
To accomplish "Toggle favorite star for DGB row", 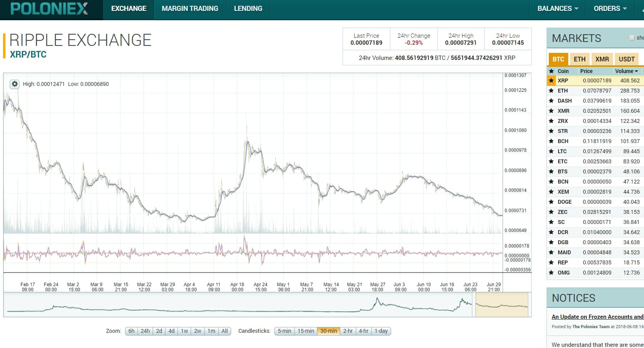I will pos(551,242).
